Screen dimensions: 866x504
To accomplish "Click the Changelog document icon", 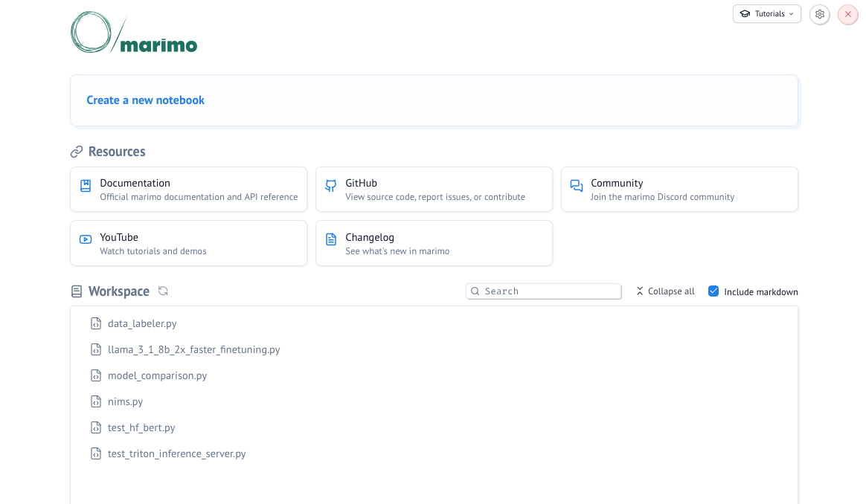I will coord(330,240).
